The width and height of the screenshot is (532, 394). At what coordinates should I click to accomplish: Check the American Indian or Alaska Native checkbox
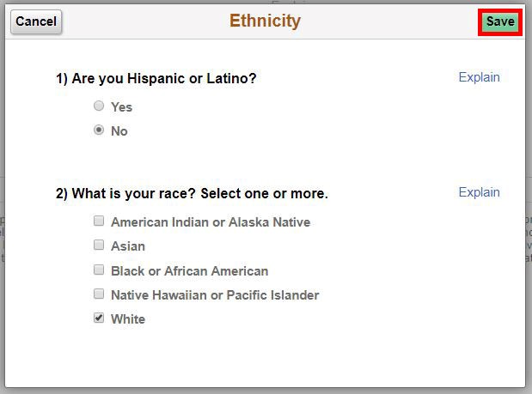(99, 221)
